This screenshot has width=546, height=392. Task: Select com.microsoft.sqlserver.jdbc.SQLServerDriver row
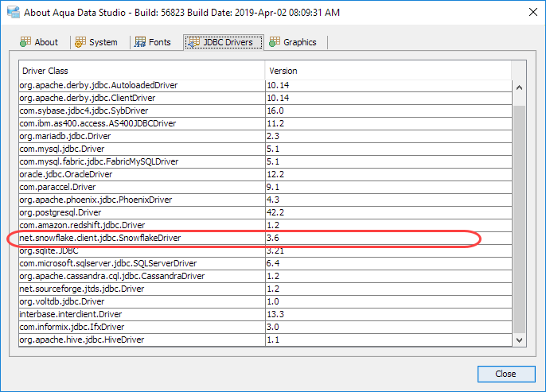[x=265, y=263]
